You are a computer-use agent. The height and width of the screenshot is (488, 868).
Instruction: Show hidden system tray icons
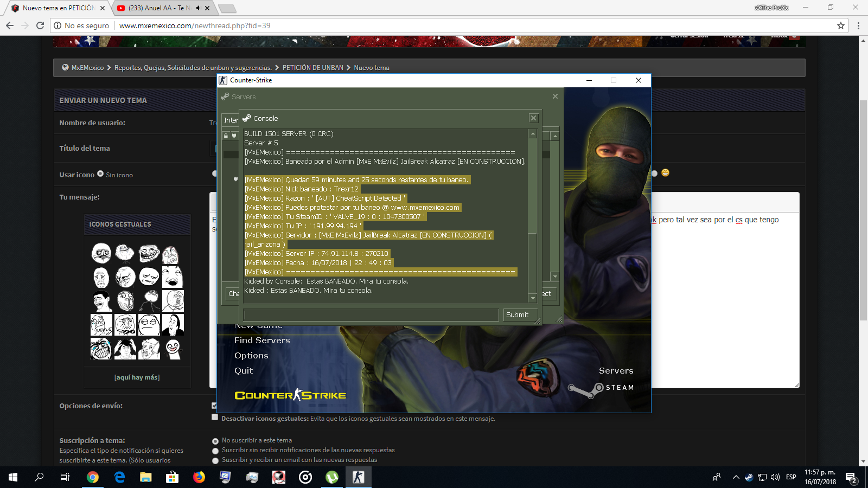[736, 477]
